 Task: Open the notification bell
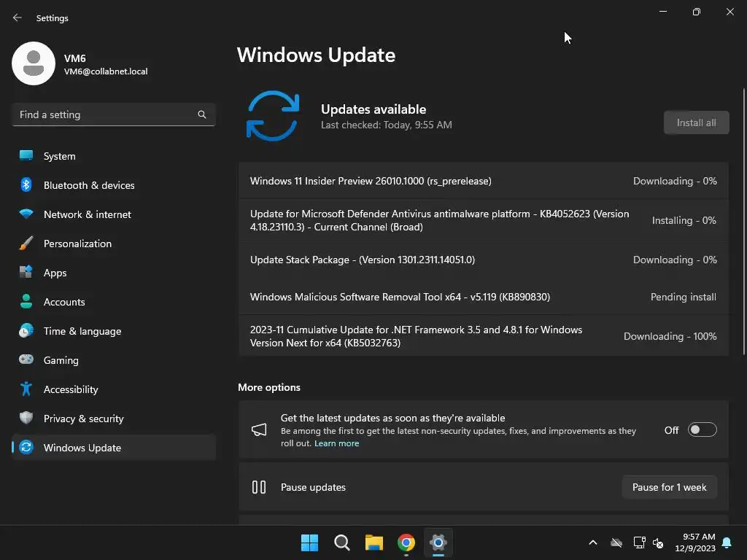pos(727,542)
